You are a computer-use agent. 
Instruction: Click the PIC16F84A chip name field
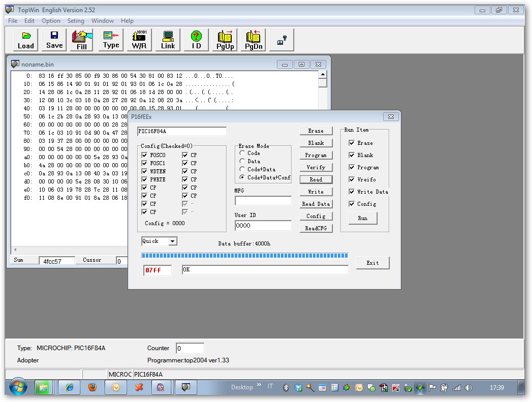pos(182,131)
